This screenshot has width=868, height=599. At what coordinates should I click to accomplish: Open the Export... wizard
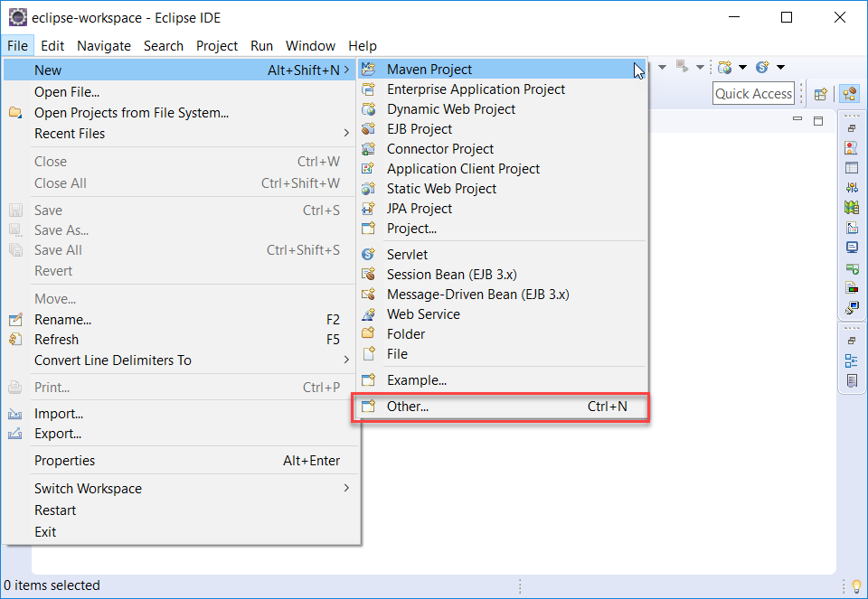click(179, 434)
